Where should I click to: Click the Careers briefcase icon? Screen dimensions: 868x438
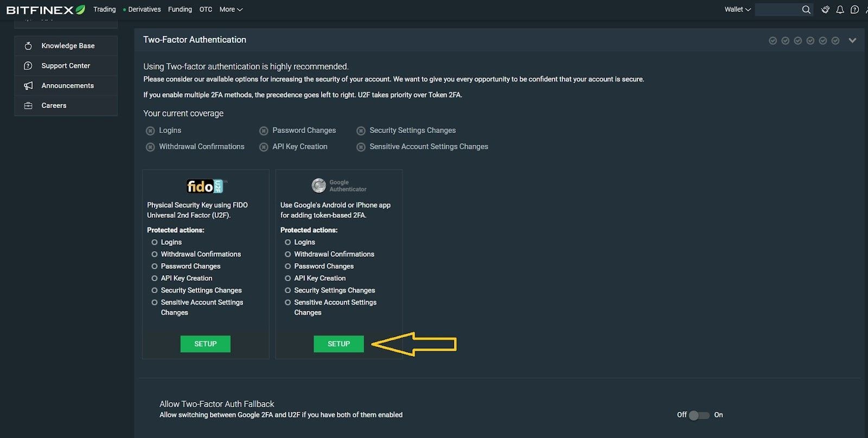pyautogui.click(x=28, y=106)
